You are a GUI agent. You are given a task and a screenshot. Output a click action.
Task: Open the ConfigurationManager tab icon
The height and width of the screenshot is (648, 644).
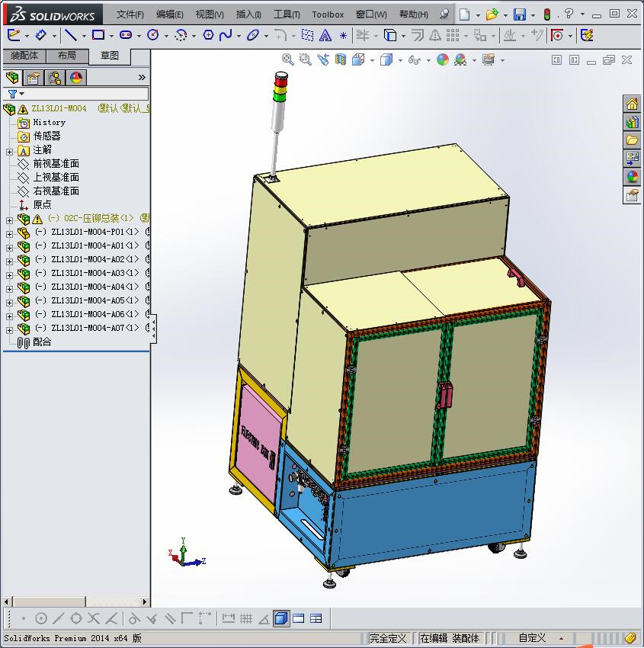click(55, 77)
